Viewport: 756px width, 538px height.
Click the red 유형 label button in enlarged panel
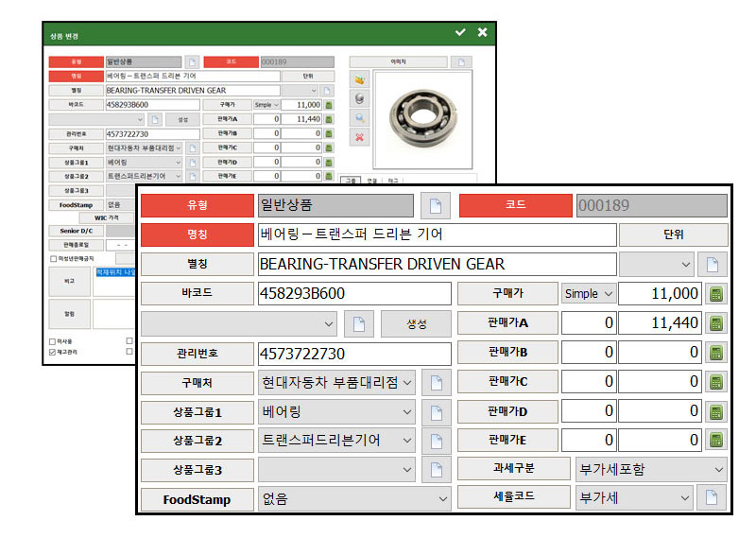198,205
